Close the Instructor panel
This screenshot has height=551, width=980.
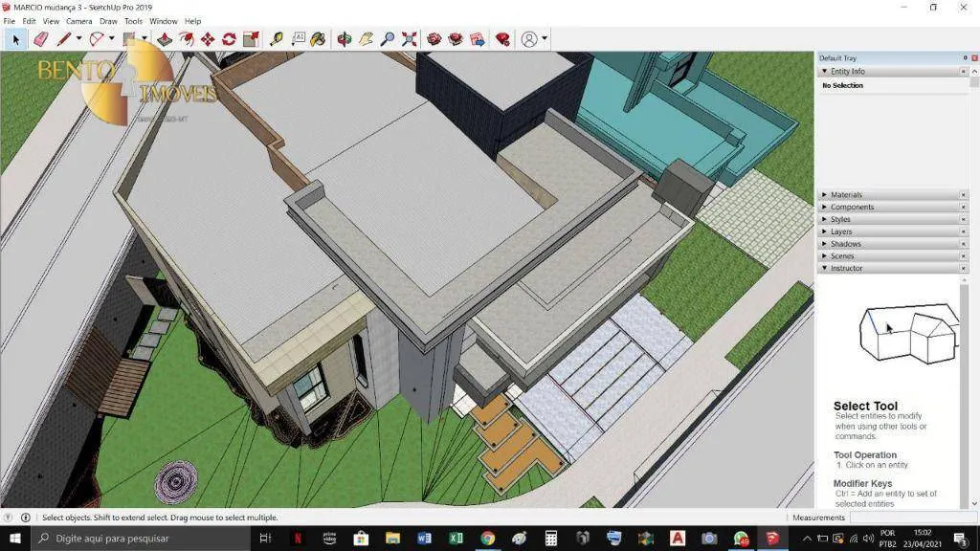(963, 268)
